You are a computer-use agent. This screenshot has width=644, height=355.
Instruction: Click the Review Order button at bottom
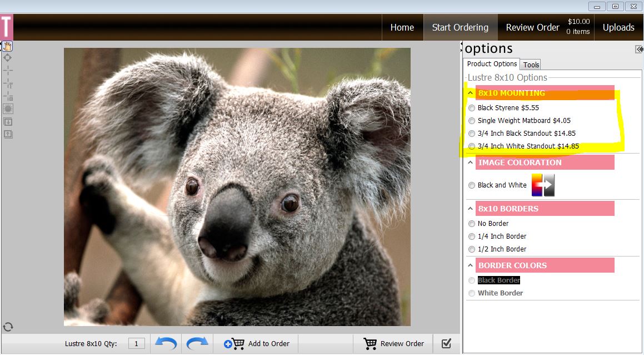[394, 343]
